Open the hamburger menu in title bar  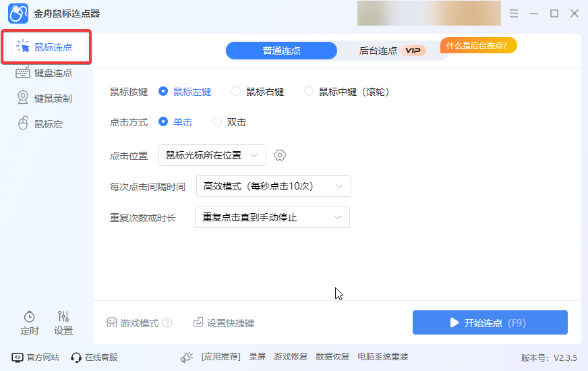(514, 13)
